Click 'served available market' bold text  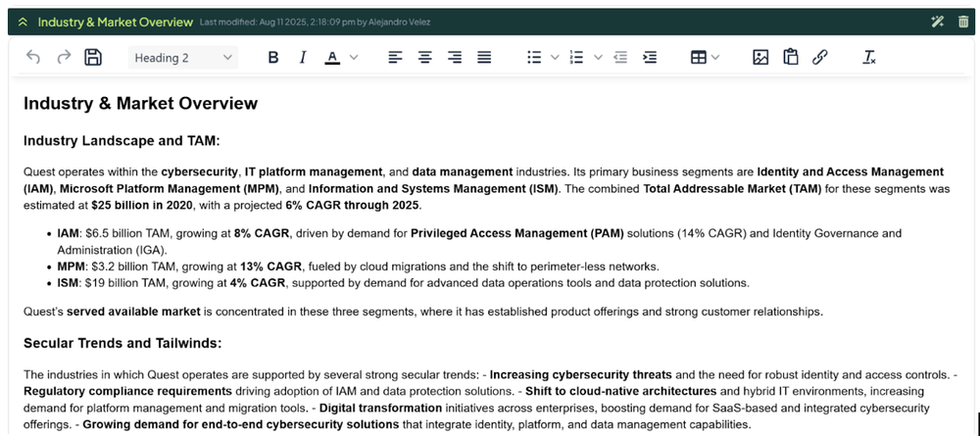click(x=133, y=312)
